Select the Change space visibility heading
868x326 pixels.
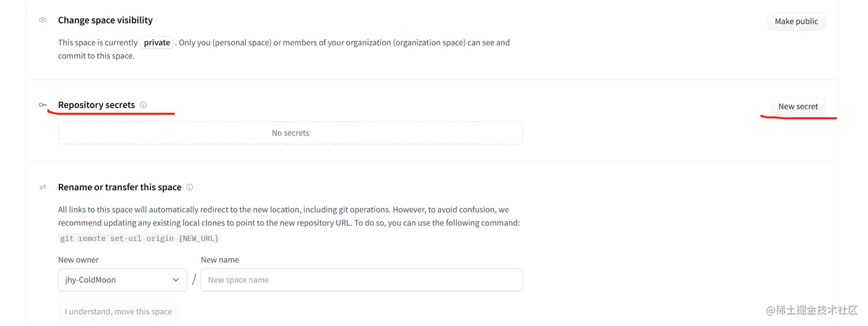(105, 20)
